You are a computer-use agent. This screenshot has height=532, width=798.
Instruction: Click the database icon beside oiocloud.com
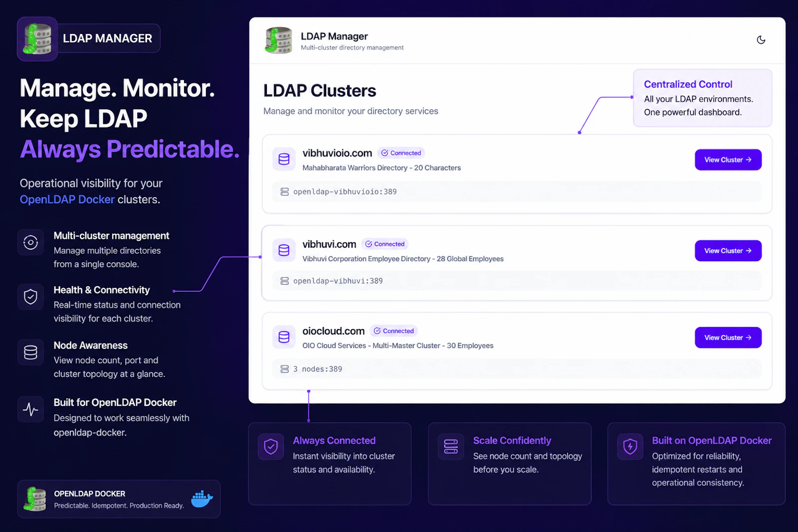pos(284,337)
